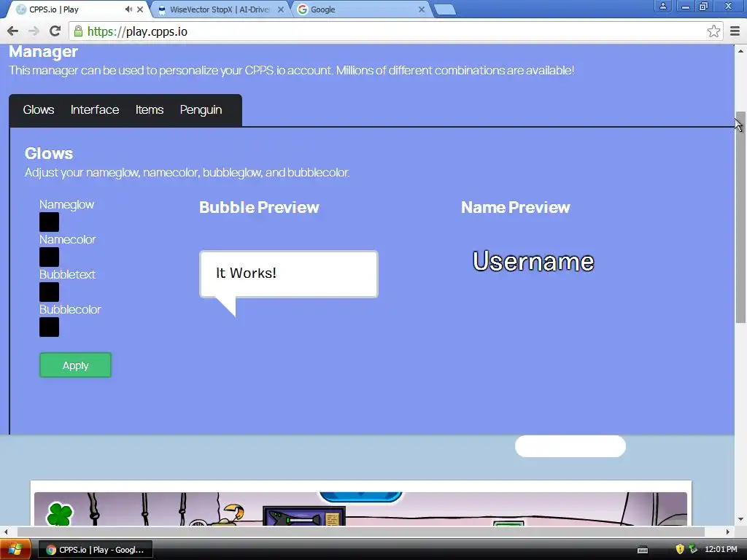
Task: Switch to the Google tab
Action: coord(360,9)
